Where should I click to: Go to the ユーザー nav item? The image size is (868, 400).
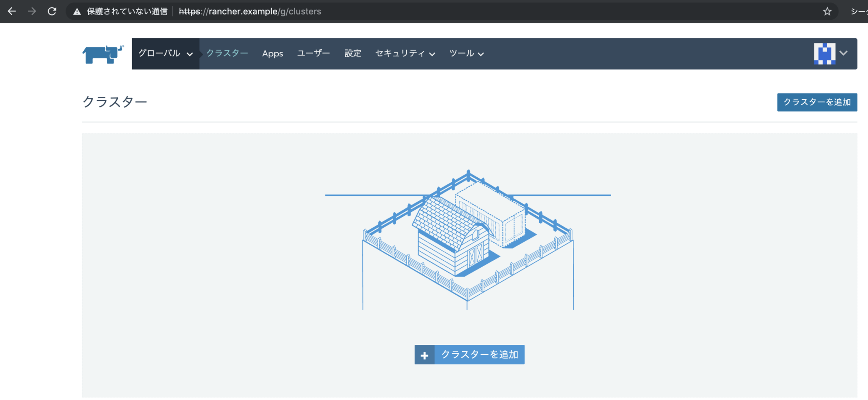pos(313,53)
